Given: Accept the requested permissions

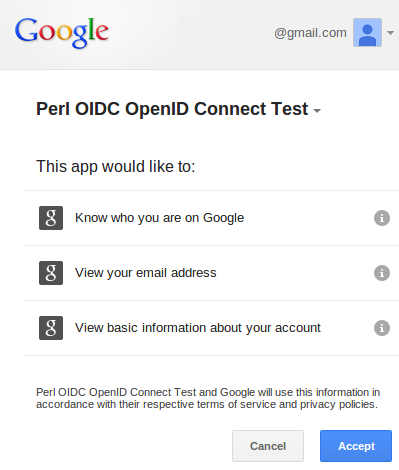Looking at the screenshot, I should (356, 446).
